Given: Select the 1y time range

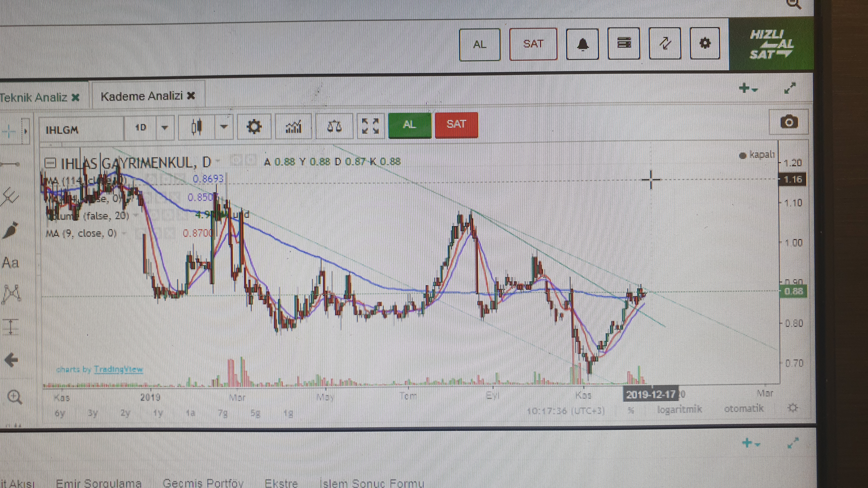Looking at the screenshot, I should [x=158, y=413].
